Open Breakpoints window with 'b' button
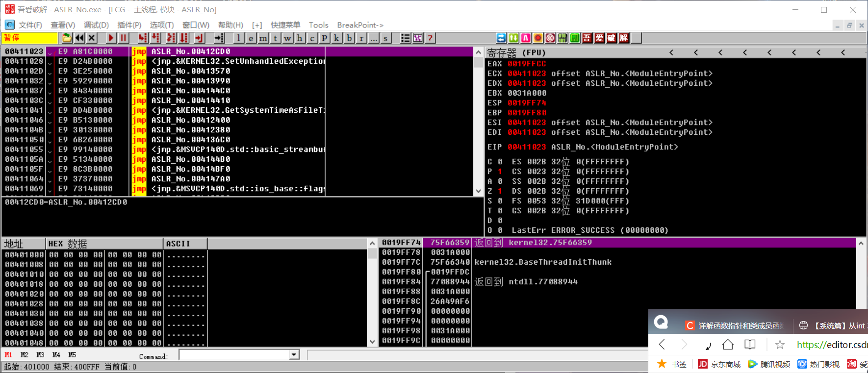Viewport: 868px width, 373px height. [349, 38]
